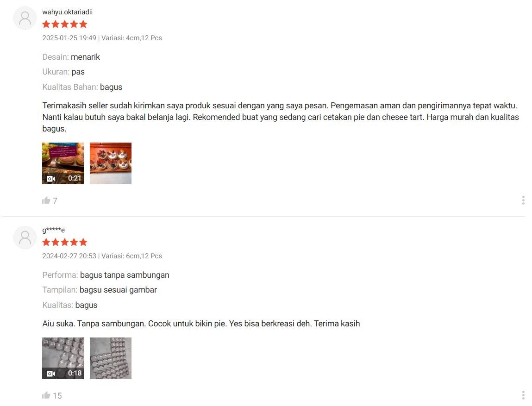This screenshot has width=532, height=406.
Task: Click the Variasi 4cm,12 Pcs text
Action: click(x=131, y=38)
